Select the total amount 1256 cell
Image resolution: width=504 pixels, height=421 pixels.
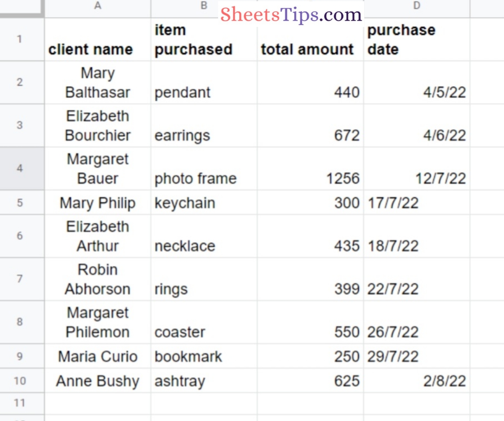(309, 168)
